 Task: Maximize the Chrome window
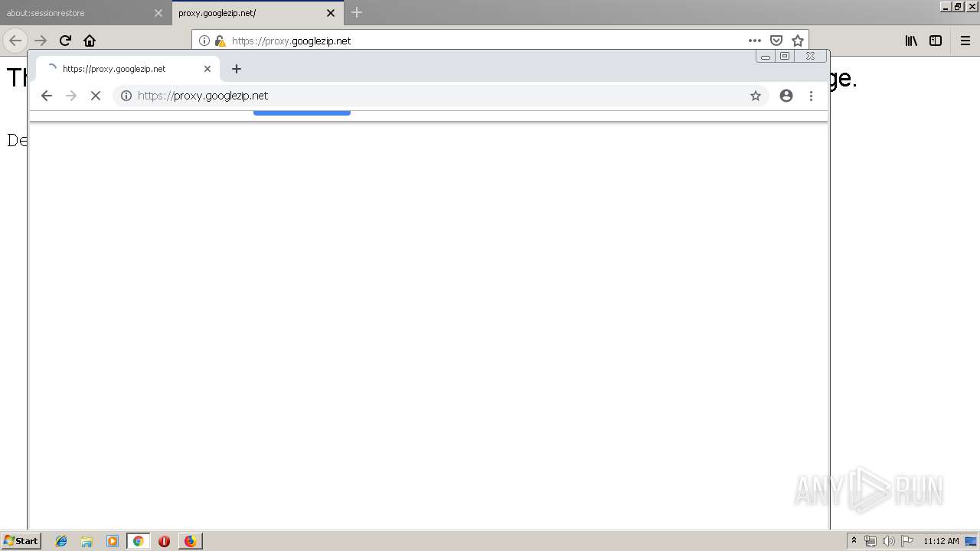coord(785,56)
